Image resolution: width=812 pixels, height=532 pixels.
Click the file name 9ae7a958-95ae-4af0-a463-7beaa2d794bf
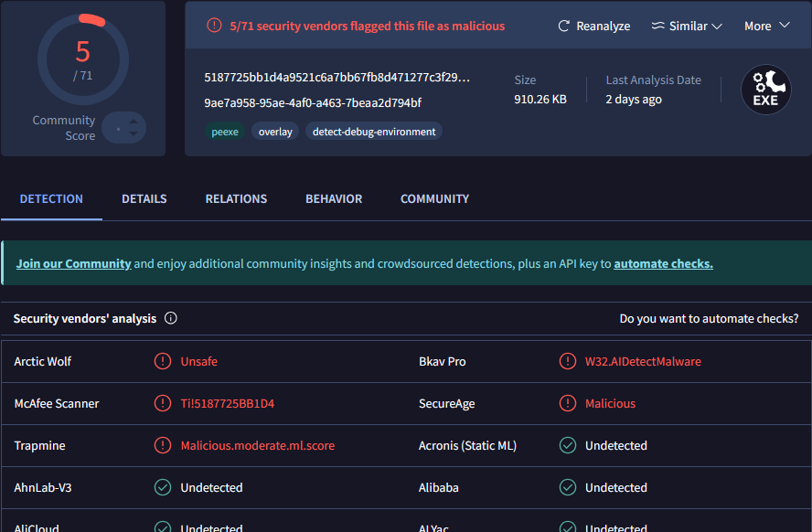pyautogui.click(x=313, y=102)
